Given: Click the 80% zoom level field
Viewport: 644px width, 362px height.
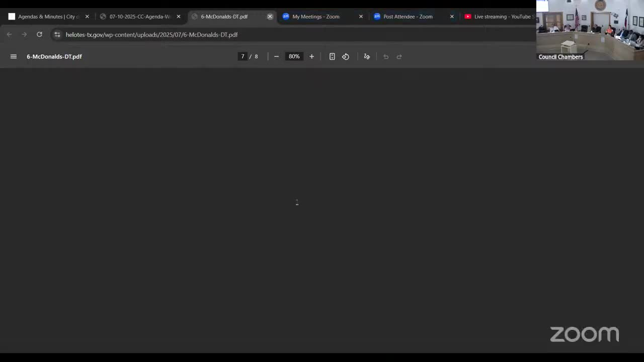Looking at the screenshot, I should pos(294,57).
